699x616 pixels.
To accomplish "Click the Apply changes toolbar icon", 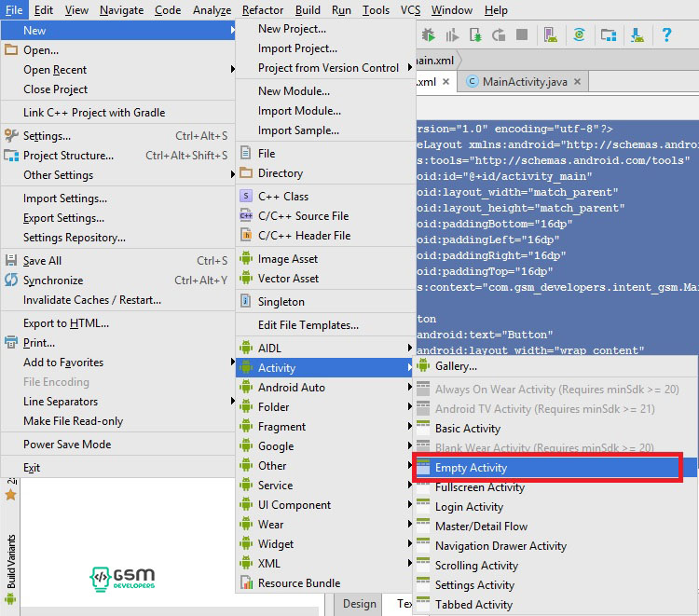I will click(x=499, y=34).
